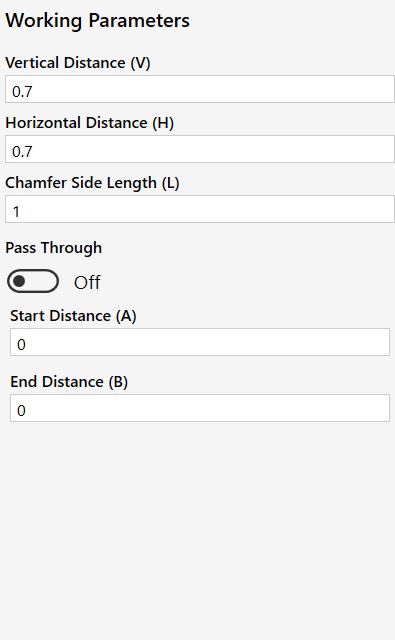Click empty panel area below End Distance
Image resolution: width=395 pixels, height=640 pixels.
[198, 531]
